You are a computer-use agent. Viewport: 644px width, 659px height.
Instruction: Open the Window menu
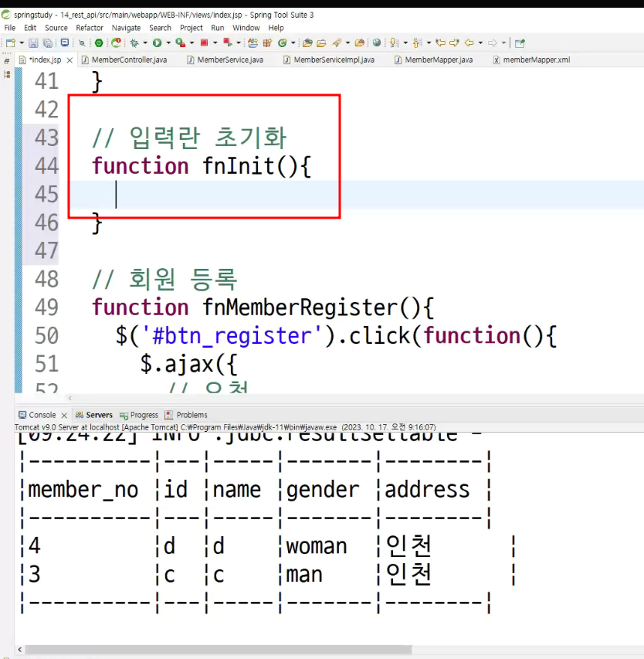tap(246, 28)
